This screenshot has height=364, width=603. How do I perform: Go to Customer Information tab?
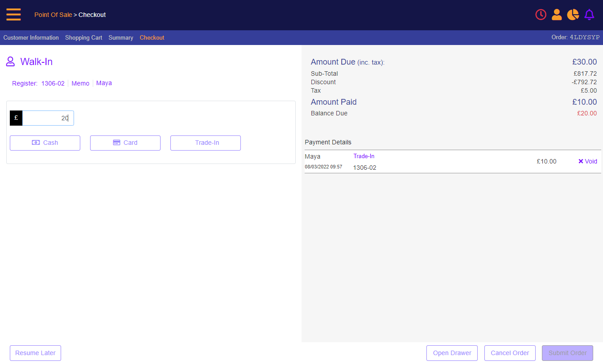pos(31,38)
